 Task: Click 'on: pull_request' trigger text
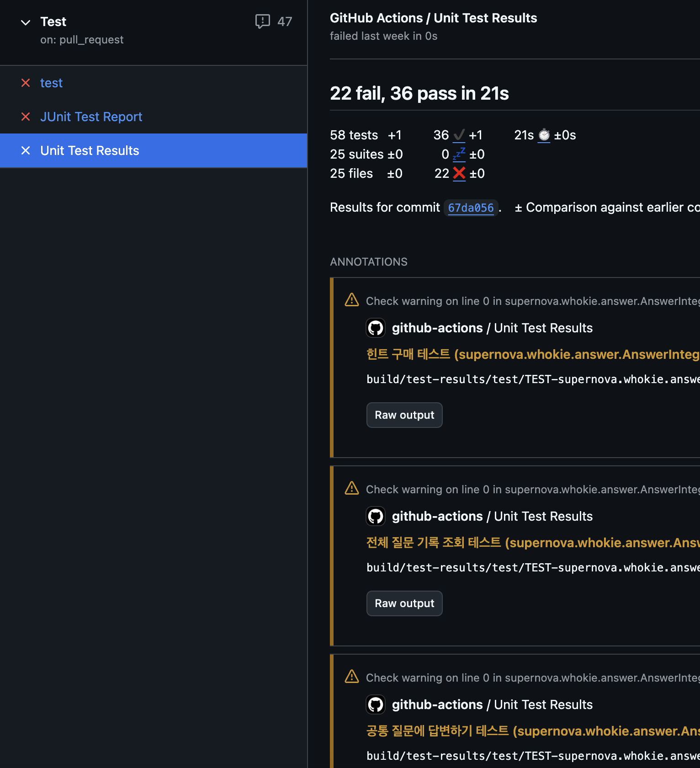tap(82, 40)
